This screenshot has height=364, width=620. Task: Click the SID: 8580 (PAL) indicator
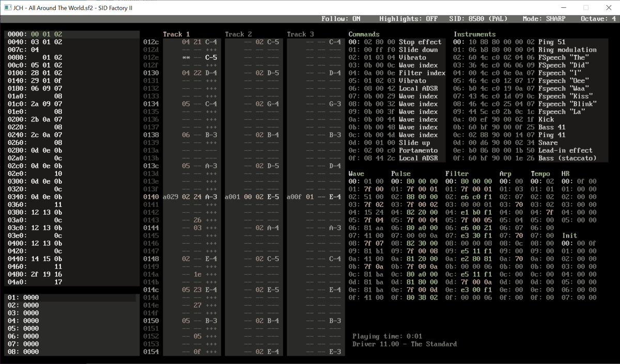479,19
